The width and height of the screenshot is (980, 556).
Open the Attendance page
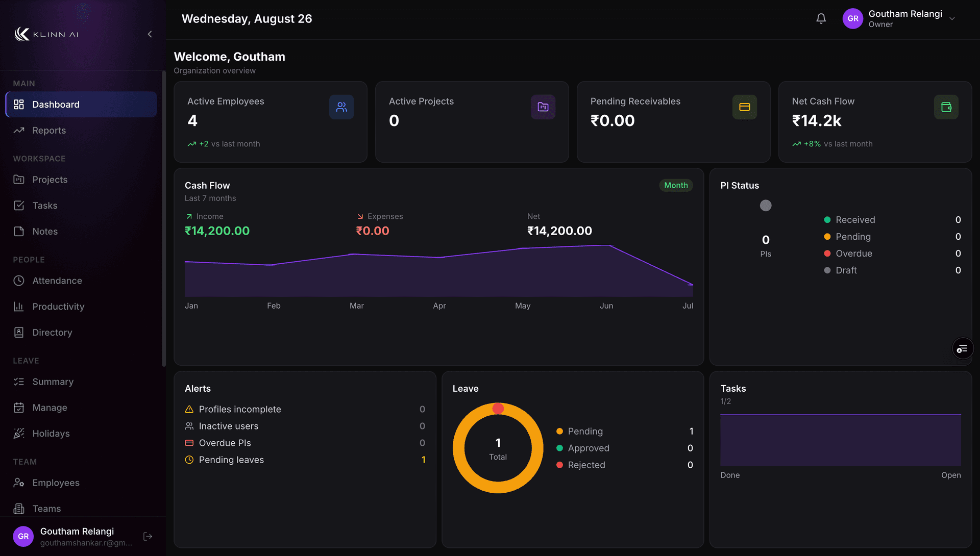tap(81, 281)
